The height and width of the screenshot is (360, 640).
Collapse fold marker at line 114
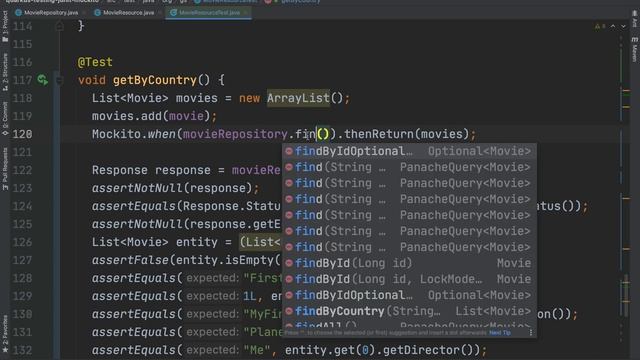point(59,26)
